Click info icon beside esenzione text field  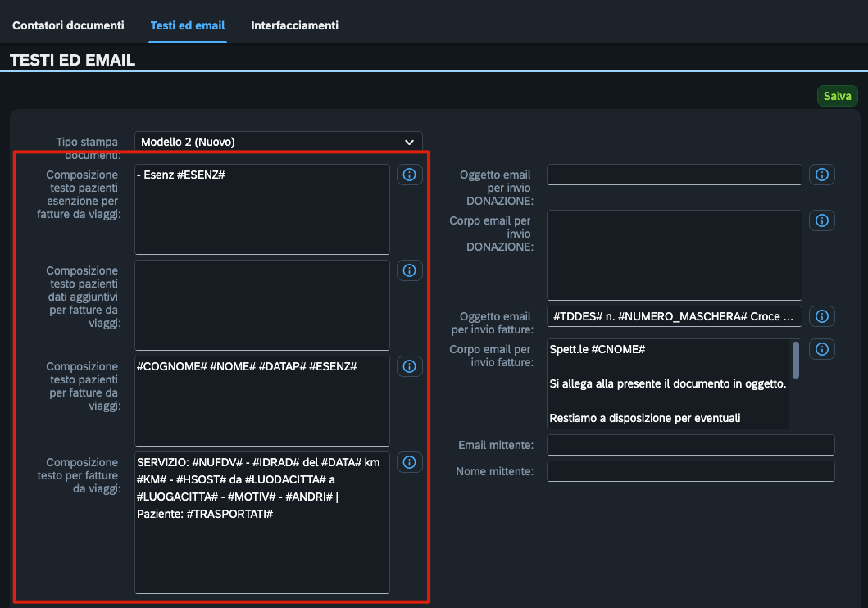pyautogui.click(x=410, y=175)
